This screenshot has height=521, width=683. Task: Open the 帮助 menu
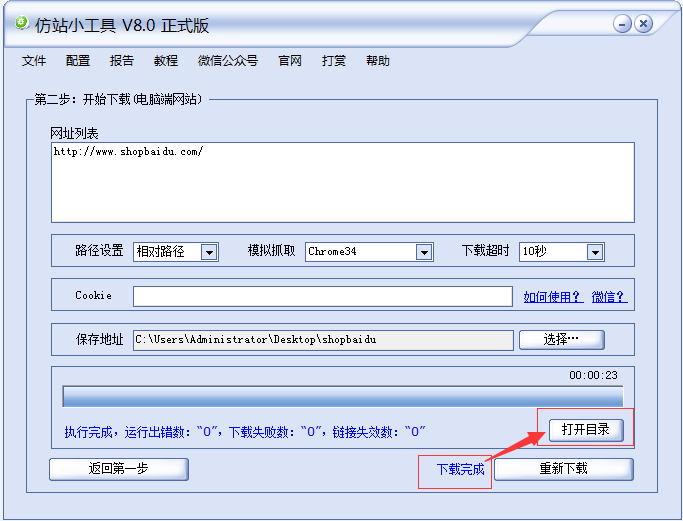click(378, 61)
